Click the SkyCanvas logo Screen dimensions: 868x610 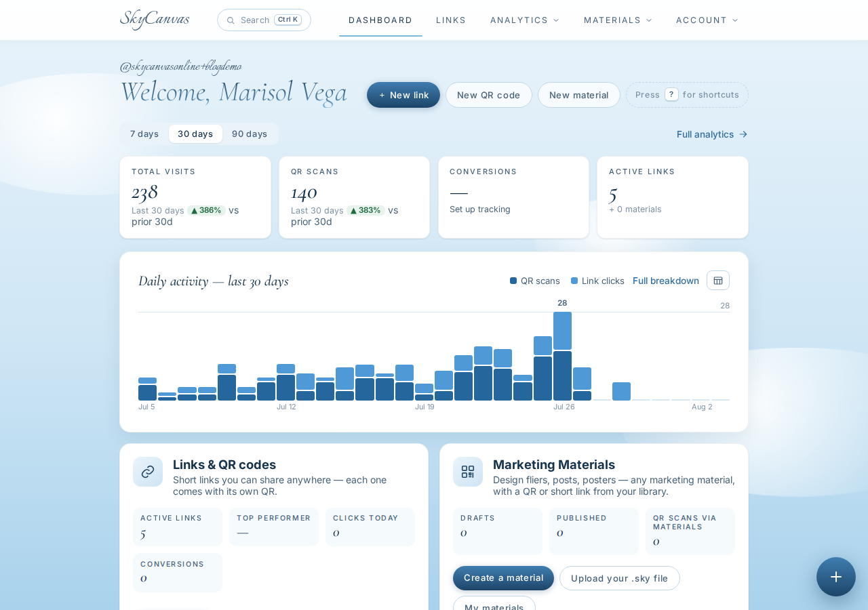(x=155, y=20)
